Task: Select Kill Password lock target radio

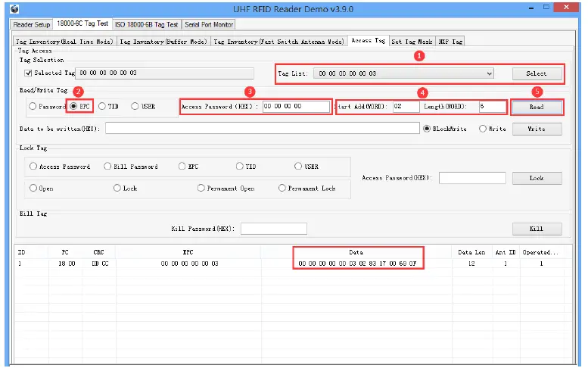Action: [107, 166]
